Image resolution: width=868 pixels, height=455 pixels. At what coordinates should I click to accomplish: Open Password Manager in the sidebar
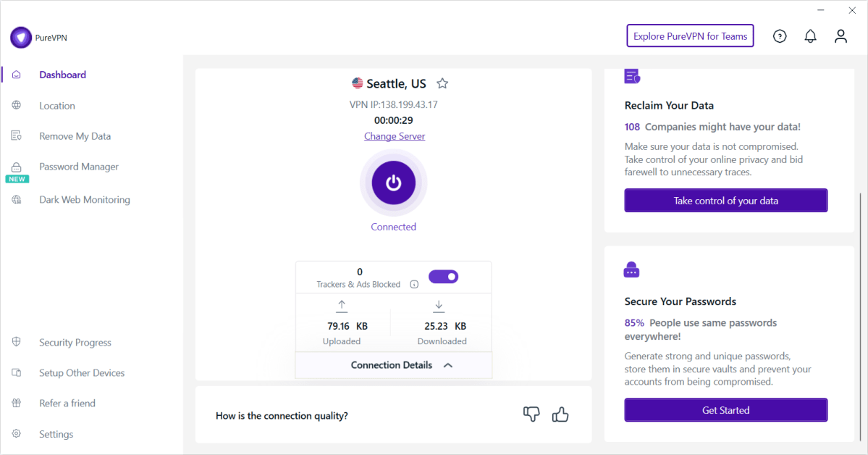tap(79, 167)
